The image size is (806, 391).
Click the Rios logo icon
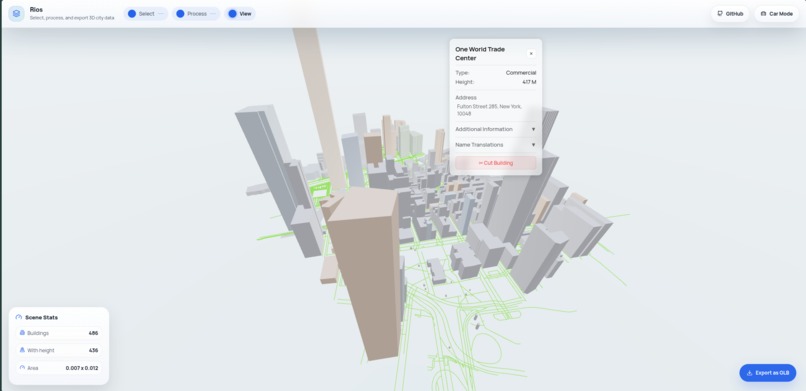pyautogui.click(x=16, y=14)
